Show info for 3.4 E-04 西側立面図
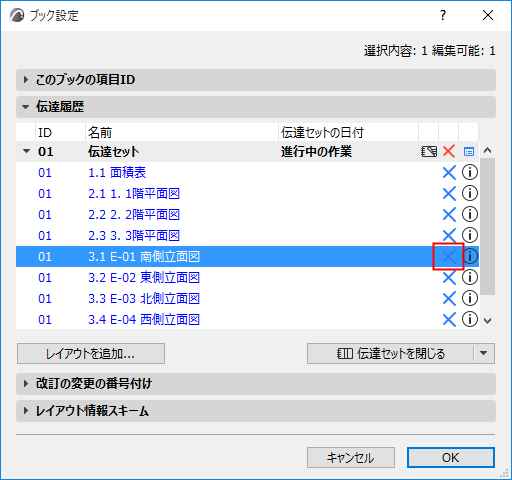This screenshot has height=480, width=512. 470,319
